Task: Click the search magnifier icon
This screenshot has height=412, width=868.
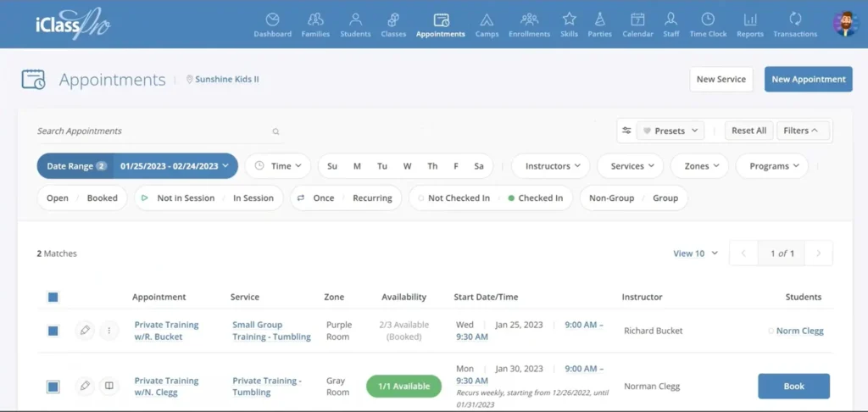Action: point(275,131)
